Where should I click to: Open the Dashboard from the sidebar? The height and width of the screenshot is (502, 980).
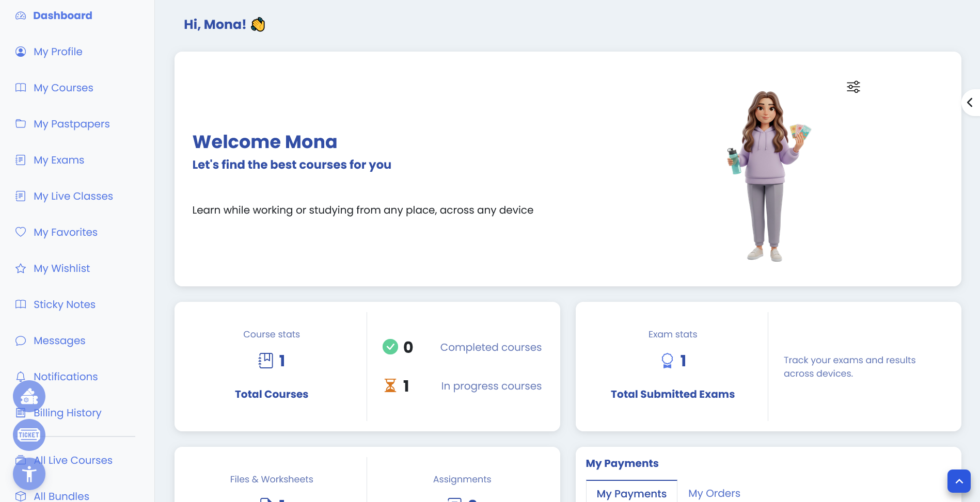click(62, 15)
